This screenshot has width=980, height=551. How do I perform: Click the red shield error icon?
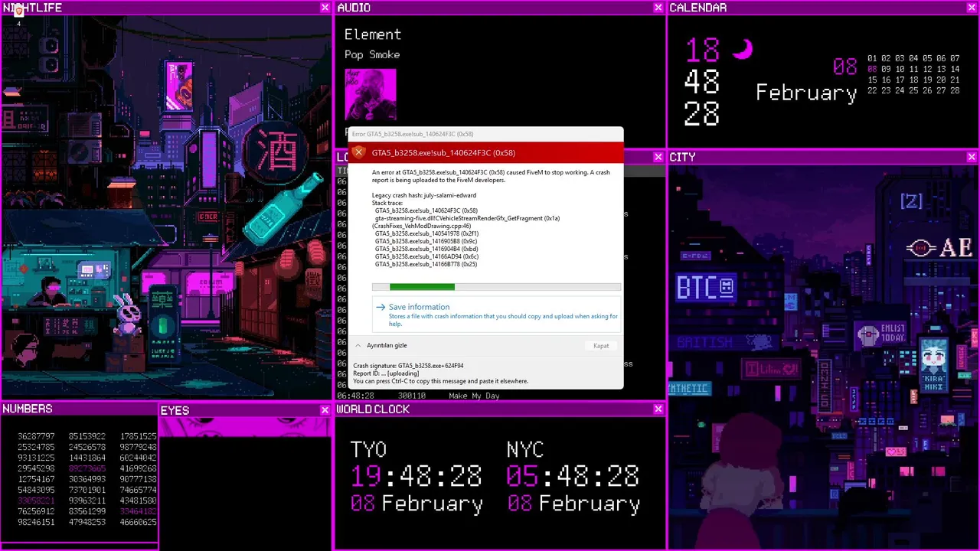tap(358, 152)
